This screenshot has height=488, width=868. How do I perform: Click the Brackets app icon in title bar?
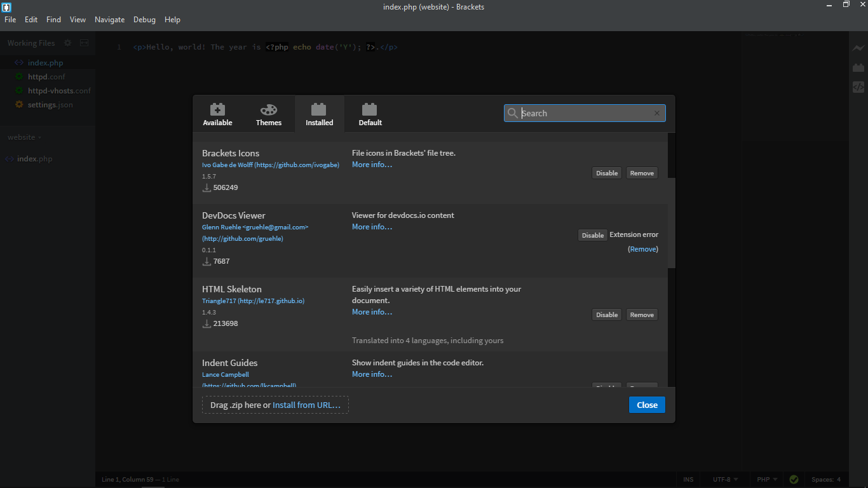[6, 6]
